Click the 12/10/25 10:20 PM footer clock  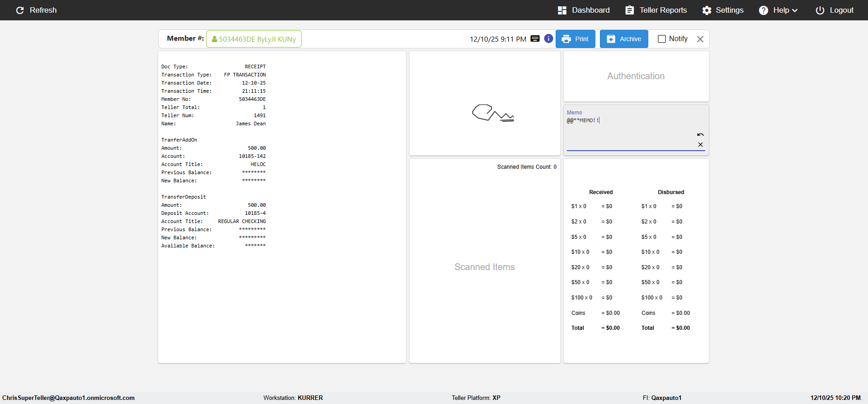click(x=835, y=398)
